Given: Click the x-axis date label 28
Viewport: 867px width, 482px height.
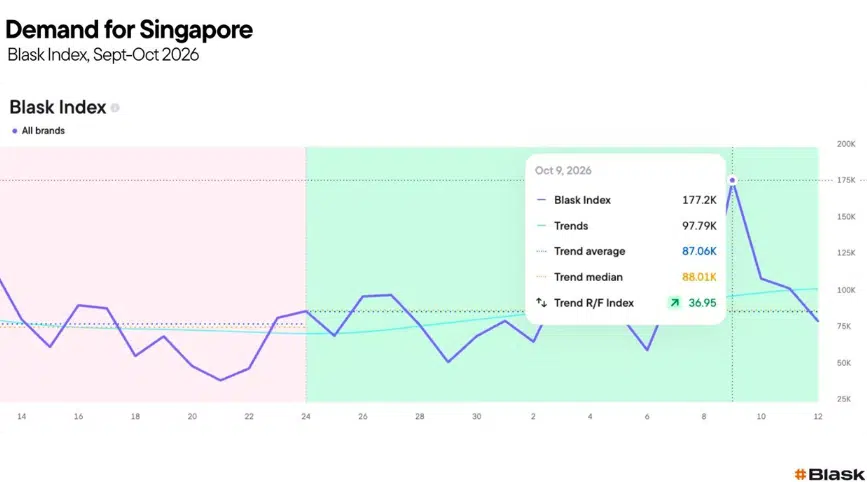Looking at the screenshot, I should pos(420,416).
